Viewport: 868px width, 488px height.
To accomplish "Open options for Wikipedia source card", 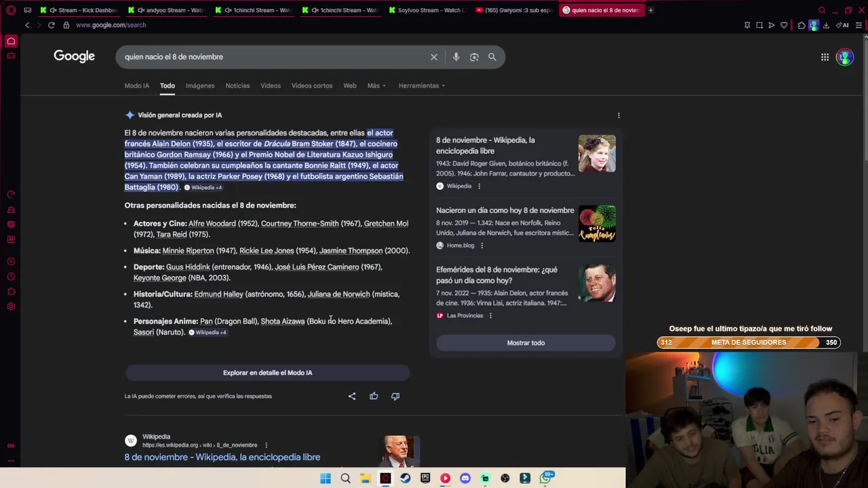I will (x=479, y=186).
